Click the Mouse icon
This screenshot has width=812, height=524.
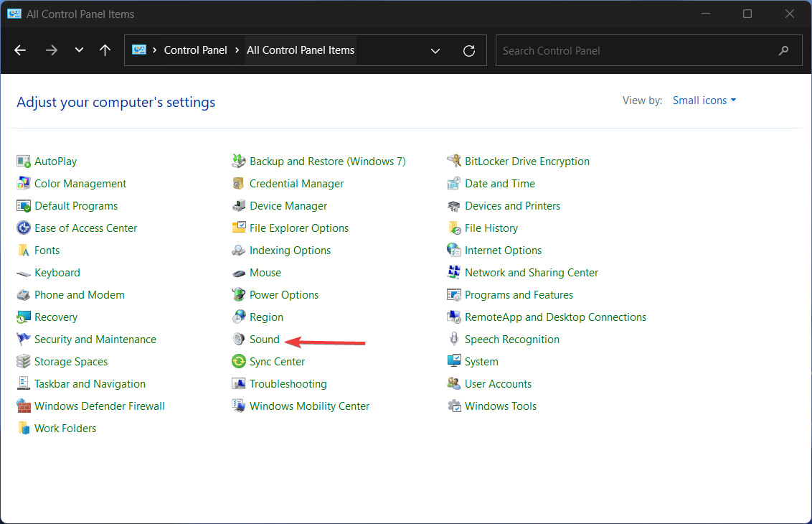point(239,273)
